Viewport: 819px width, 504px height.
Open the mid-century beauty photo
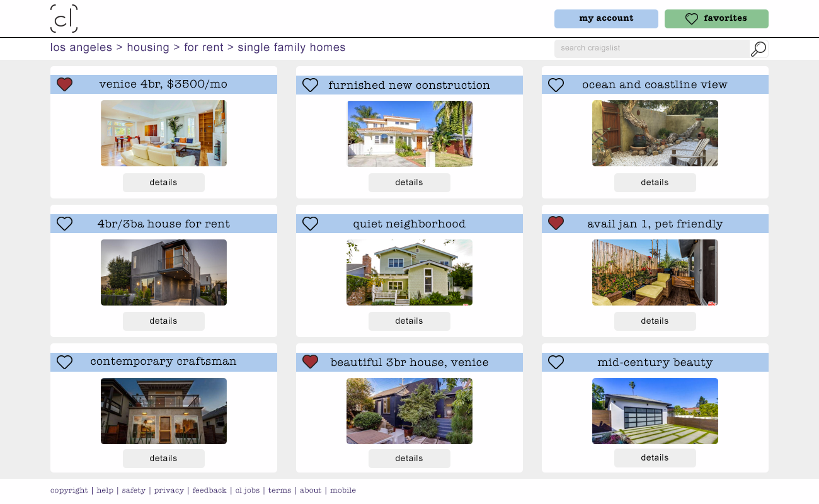(655, 411)
